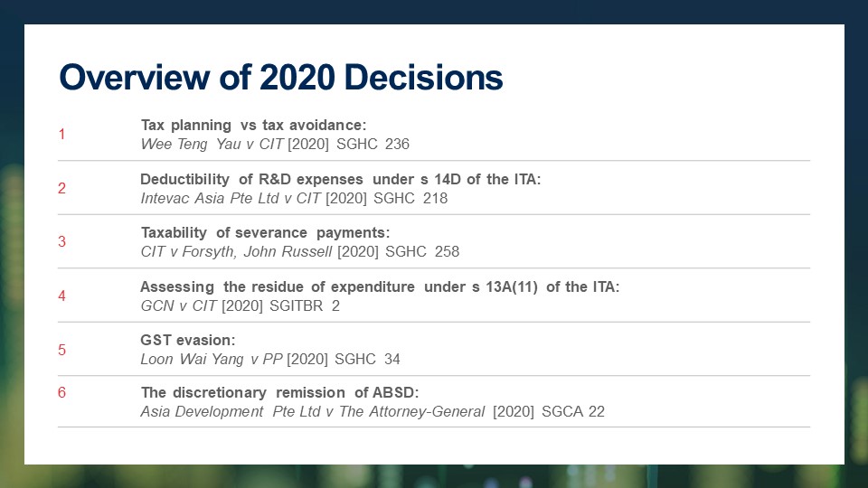Screen dimensions: 868x488
Task: Select red number 5 in the list
Action: [x=62, y=350]
